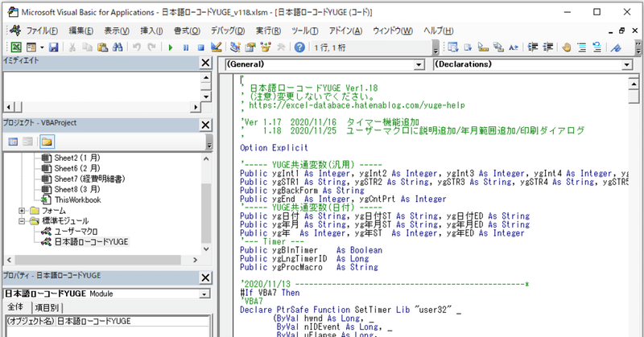Click the Toolbox icon
The height and width of the screenshot is (337, 644).
tap(281, 47)
